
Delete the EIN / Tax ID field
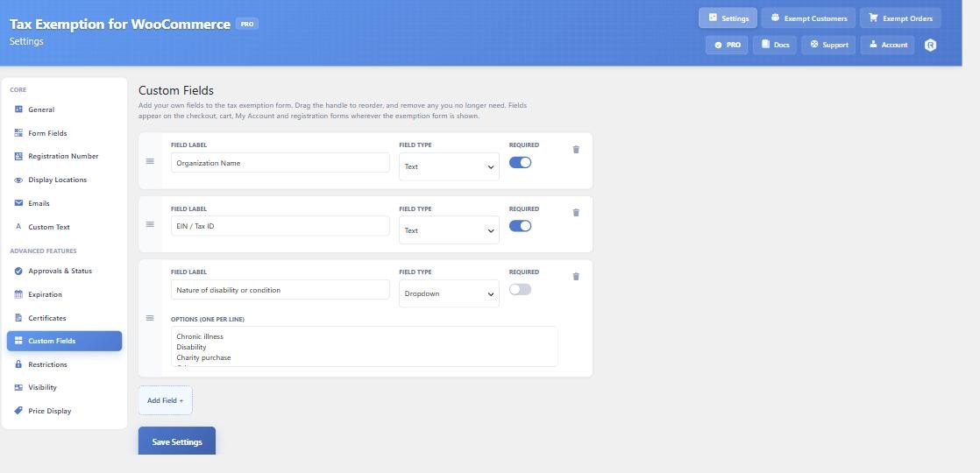coord(576,213)
